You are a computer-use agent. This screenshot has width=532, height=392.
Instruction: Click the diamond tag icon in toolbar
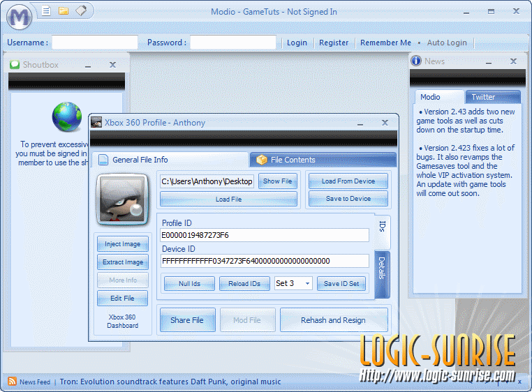pyautogui.click(x=81, y=10)
